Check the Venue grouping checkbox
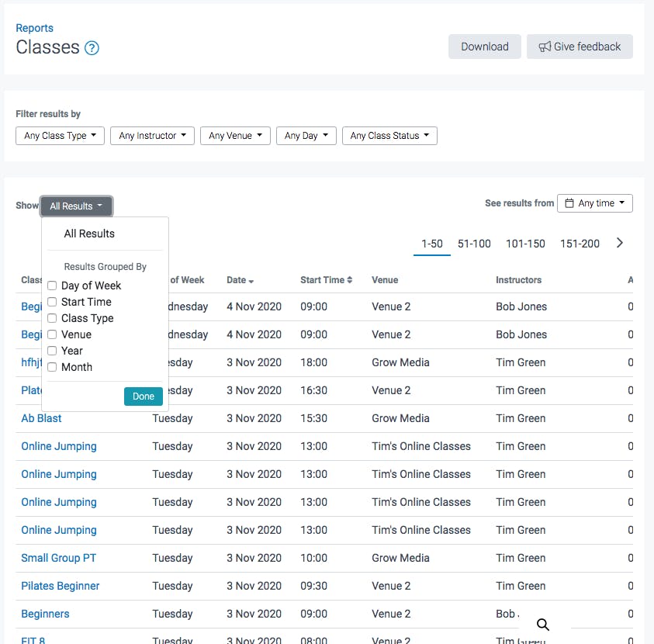Screen dimensions: 654x644 tap(51, 334)
